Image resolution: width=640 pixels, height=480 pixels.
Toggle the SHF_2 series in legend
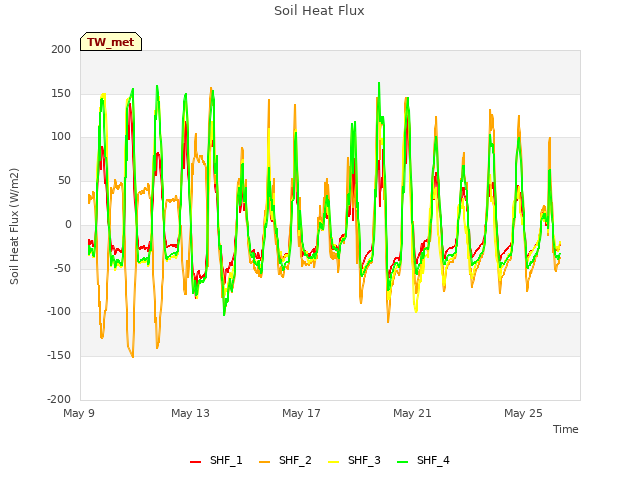pos(285,461)
